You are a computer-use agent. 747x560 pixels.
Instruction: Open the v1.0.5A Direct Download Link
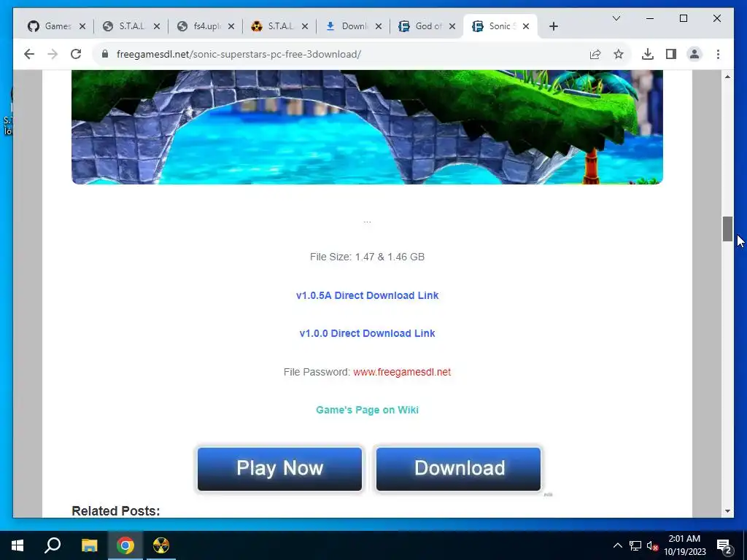(x=368, y=295)
